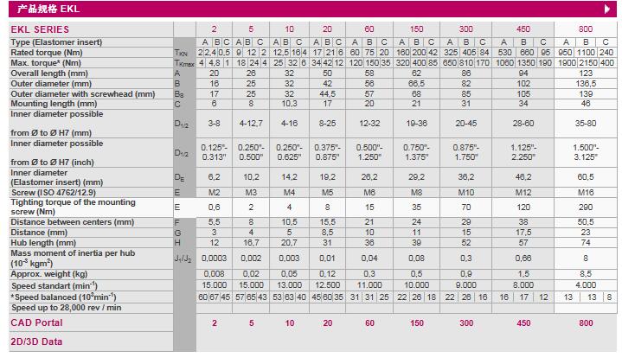Open CAD Portal link for size 60
This screenshot has height=364, width=622.
click(x=369, y=322)
